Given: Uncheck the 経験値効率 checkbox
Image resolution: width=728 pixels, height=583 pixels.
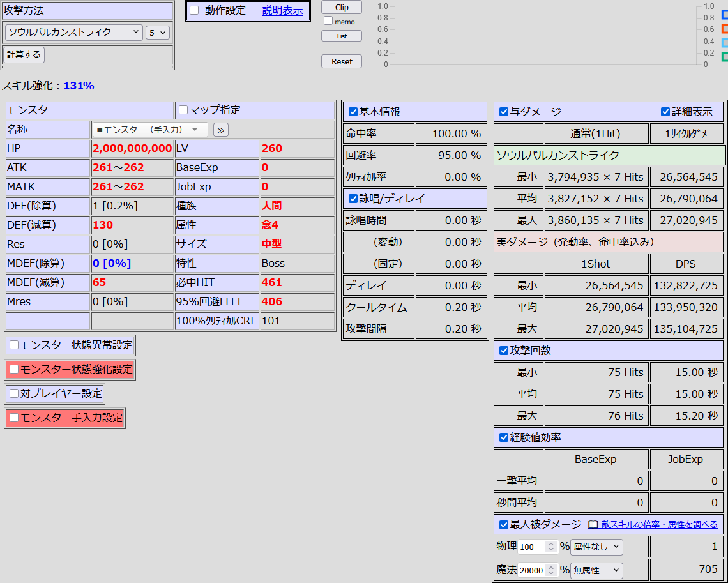Looking at the screenshot, I should tap(504, 437).
